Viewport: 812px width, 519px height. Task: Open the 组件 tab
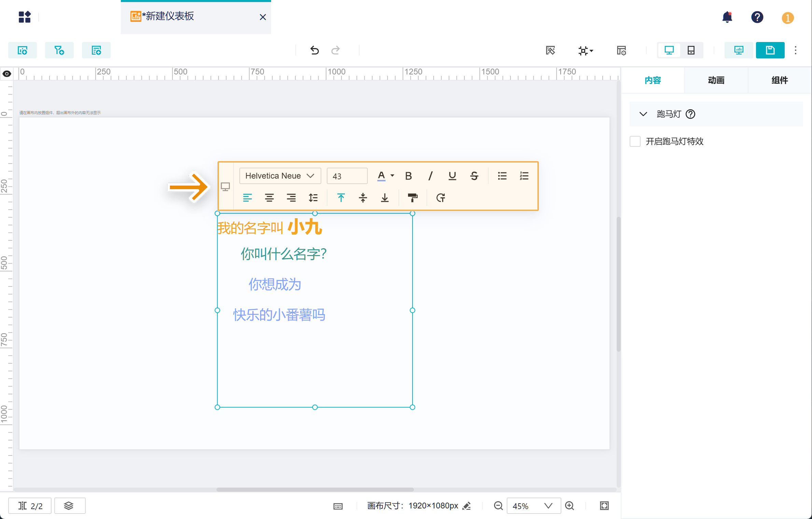pyautogui.click(x=780, y=80)
